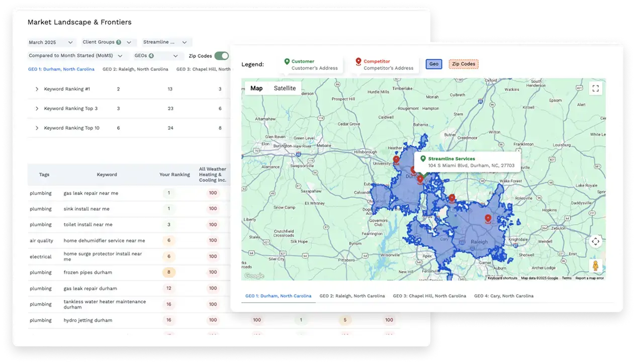Viewport: 636px width, 364px height.
Task: Click the Customer legend card
Action: (x=311, y=65)
